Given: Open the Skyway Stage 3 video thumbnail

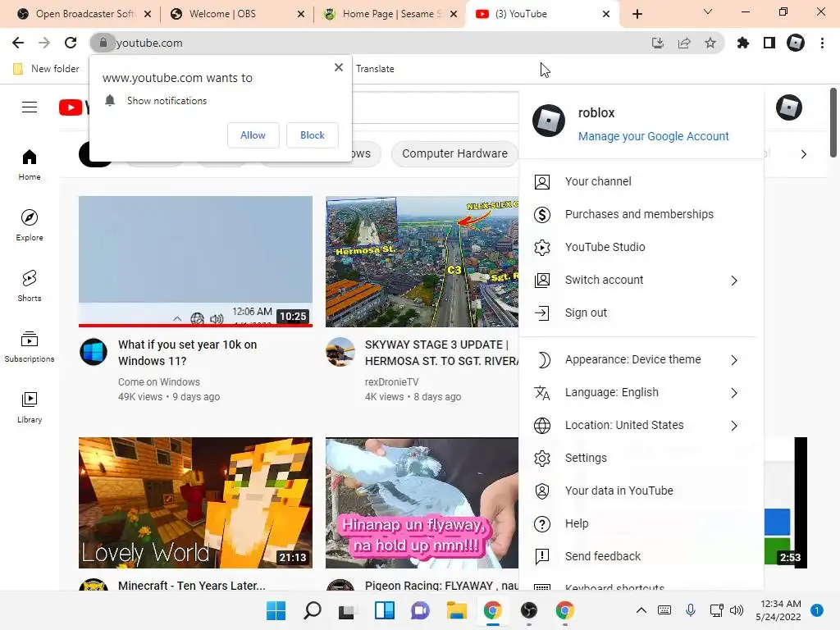Looking at the screenshot, I should 422,262.
